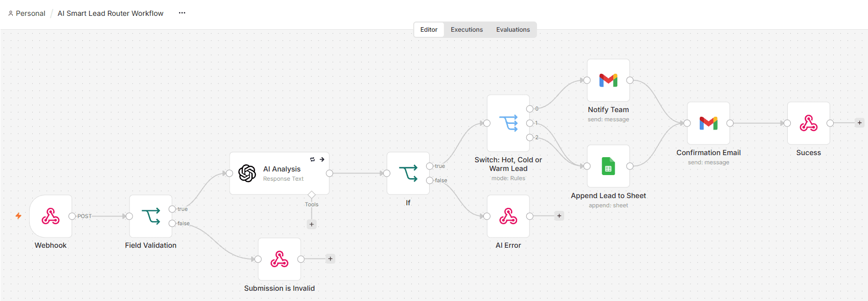
Task: Open the Confirmation Email Gmail node
Action: (708, 123)
